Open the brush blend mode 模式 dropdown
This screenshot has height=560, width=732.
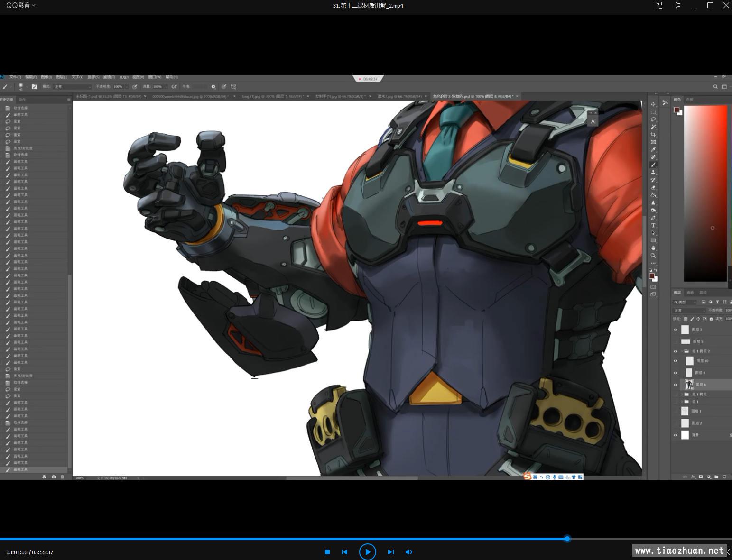point(72,87)
